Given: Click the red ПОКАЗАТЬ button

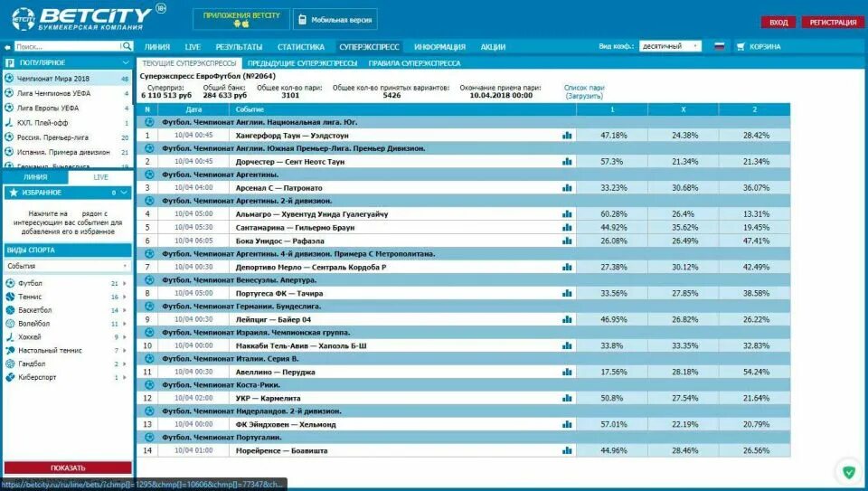Looking at the screenshot, I should [68, 467].
